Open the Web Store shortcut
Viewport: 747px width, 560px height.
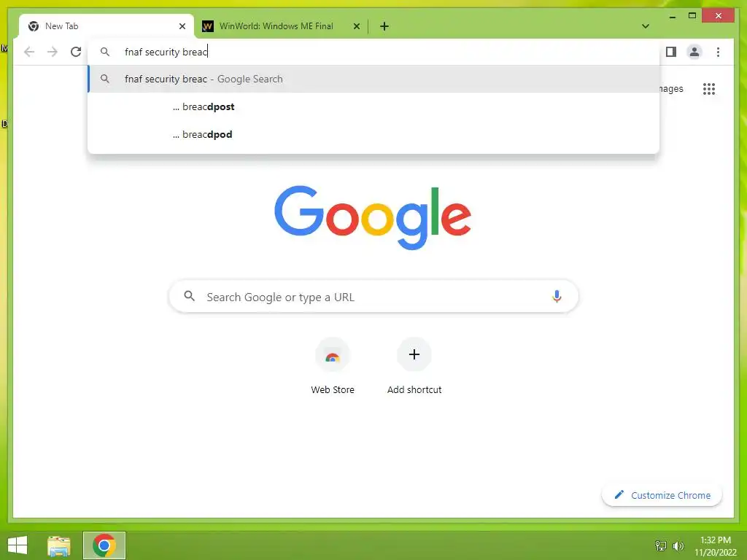click(333, 366)
